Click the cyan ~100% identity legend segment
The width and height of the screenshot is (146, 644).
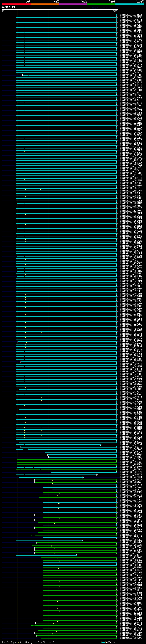[x=130, y=4]
